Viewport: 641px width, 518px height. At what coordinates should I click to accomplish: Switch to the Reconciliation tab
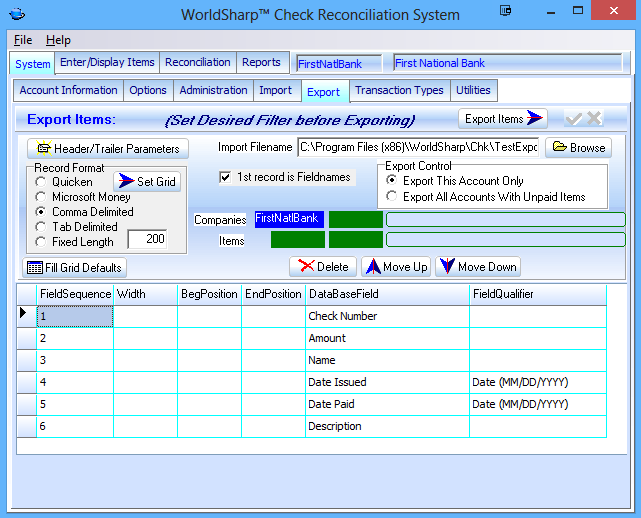click(x=198, y=62)
